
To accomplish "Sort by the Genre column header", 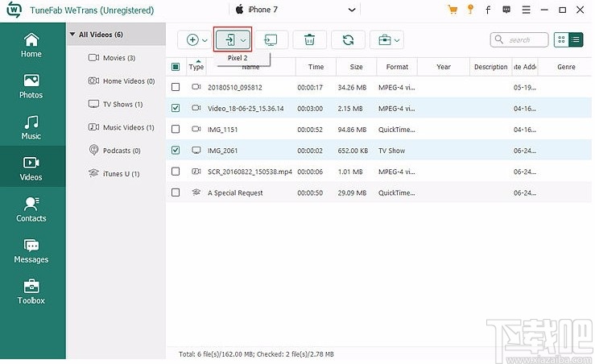I will pyautogui.click(x=566, y=67).
